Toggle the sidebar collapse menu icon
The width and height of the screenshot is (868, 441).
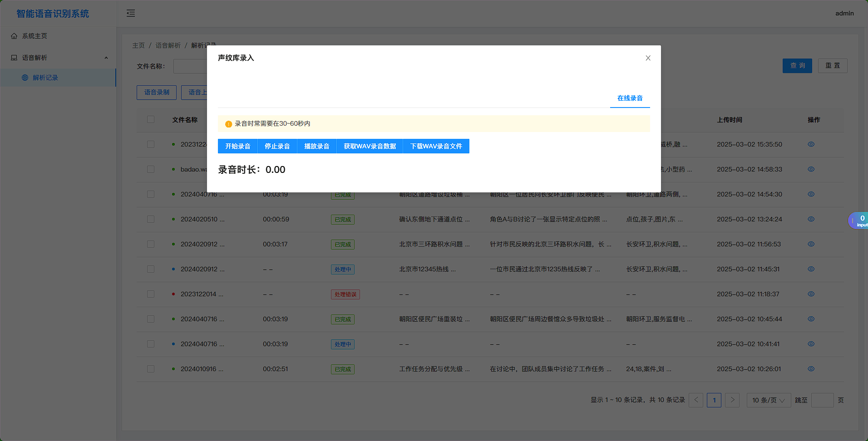(x=131, y=13)
